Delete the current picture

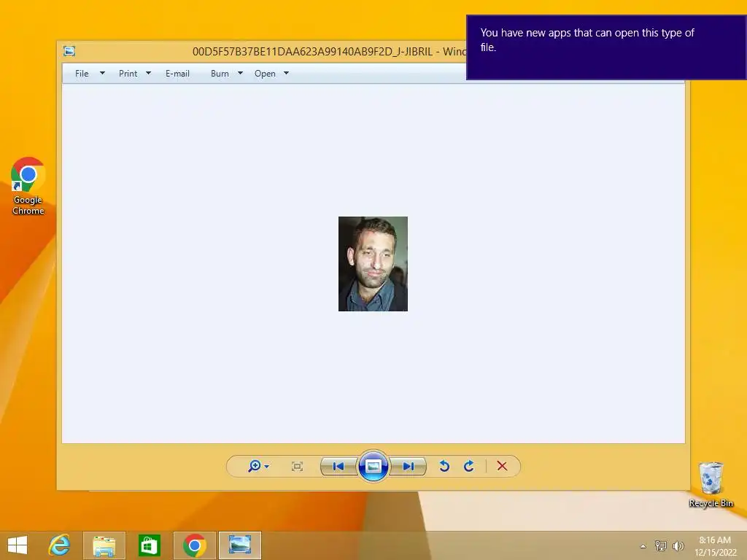(502, 466)
